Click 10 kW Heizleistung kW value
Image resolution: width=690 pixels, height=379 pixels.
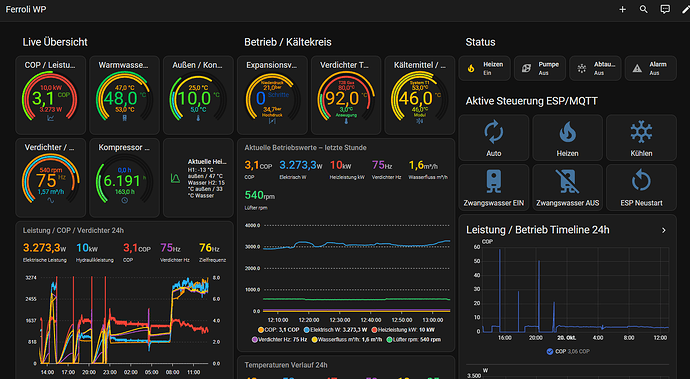coord(341,165)
